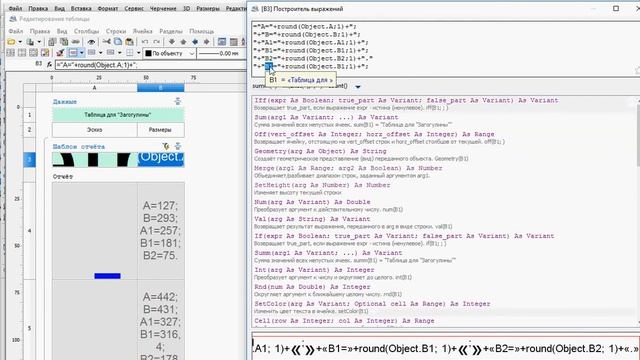
Task: Click the eye preview icon in table toolbar
Action: tap(91, 42)
